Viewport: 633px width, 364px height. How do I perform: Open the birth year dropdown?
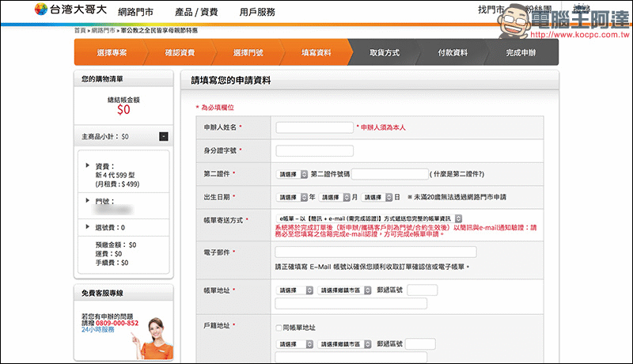pyautogui.click(x=292, y=197)
